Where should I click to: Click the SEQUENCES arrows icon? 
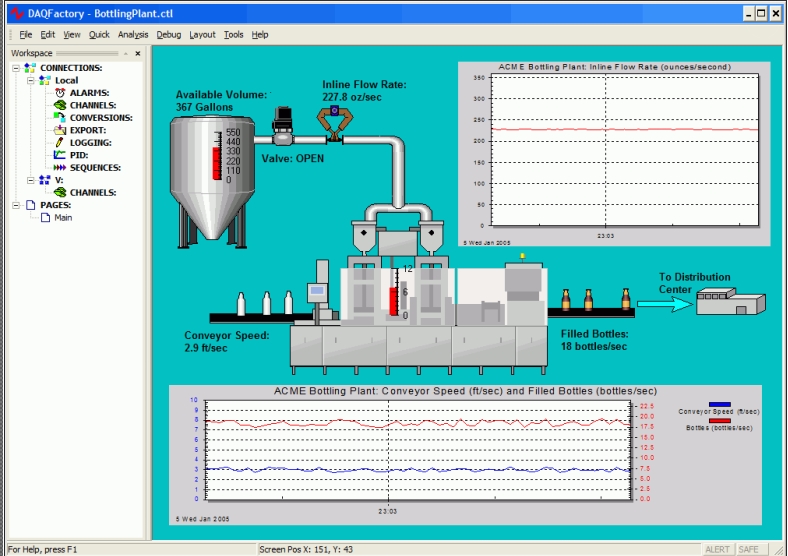60,167
